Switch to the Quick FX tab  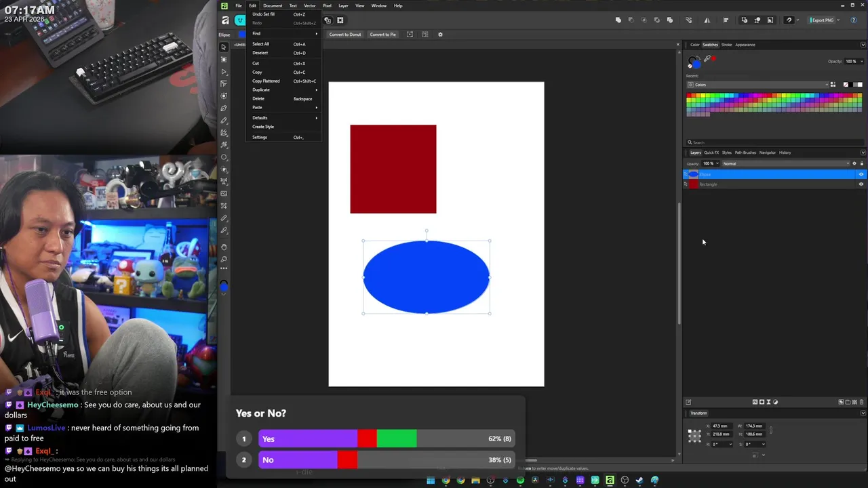[x=711, y=152]
